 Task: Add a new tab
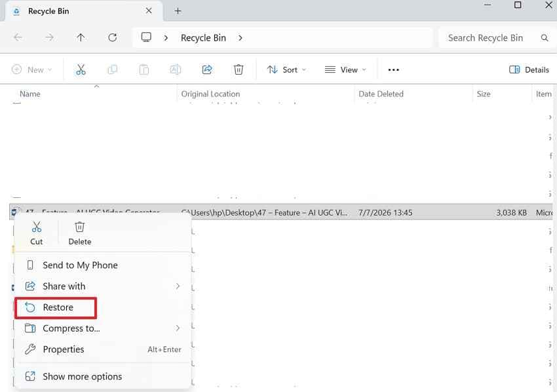pyautogui.click(x=178, y=11)
